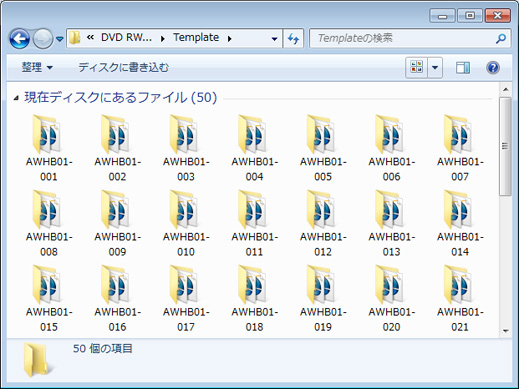The width and height of the screenshot is (519, 389).
Task: Choose folder AWHB01-007
Action: [x=460, y=148]
